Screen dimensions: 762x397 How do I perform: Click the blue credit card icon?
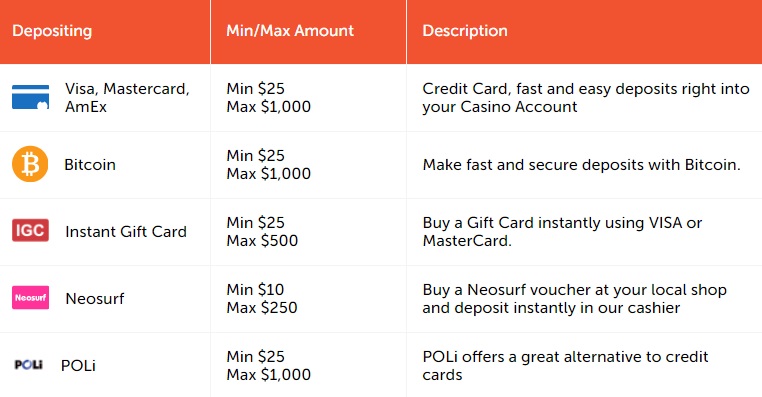[x=30, y=97]
